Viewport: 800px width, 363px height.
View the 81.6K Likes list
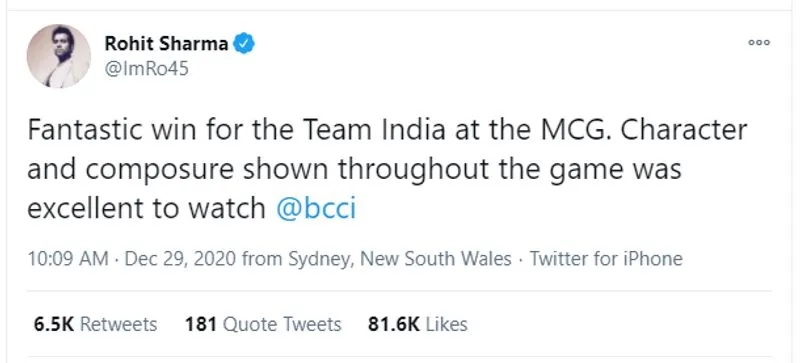pyautogui.click(x=417, y=324)
